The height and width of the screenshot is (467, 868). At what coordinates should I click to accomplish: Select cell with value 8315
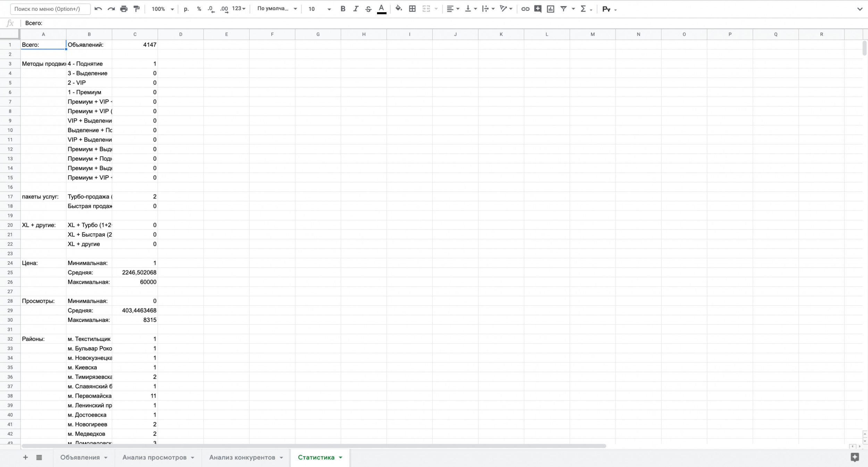(x=135, y=320)
